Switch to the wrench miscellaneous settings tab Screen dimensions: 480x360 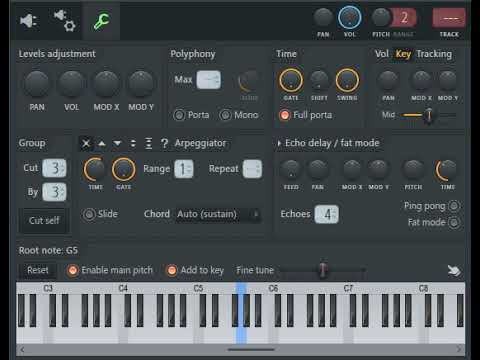(x=101, y=21)
